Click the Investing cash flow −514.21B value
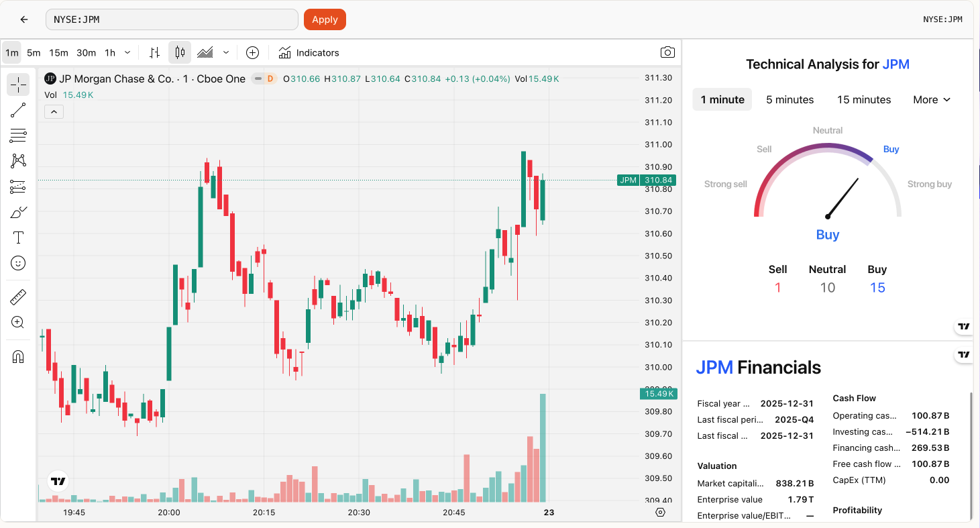 click(x=928, y=431)
